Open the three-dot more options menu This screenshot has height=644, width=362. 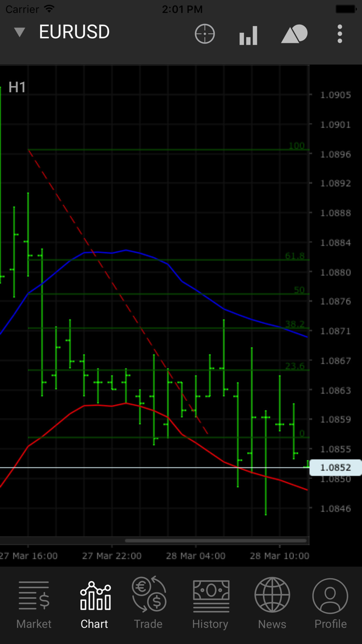pyautogui.click(x=340, y=34)
